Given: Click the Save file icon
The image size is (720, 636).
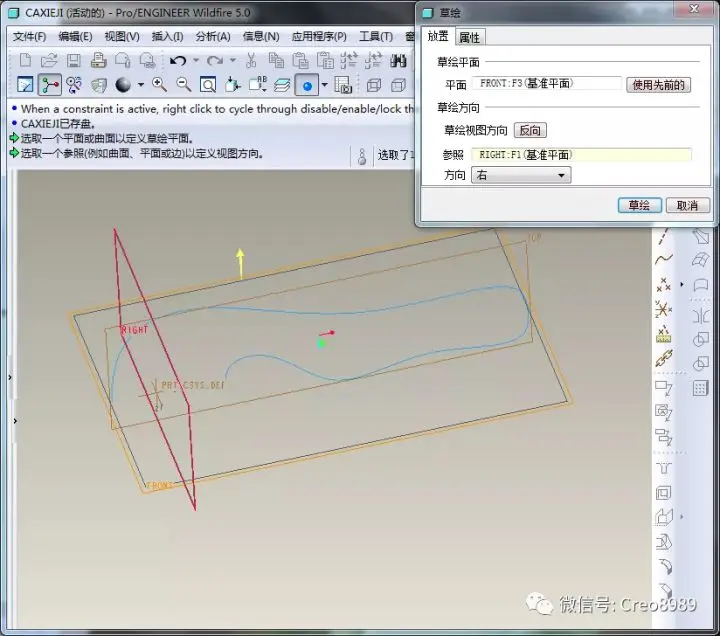Looking at the screenshot, I should coord(73,61).
